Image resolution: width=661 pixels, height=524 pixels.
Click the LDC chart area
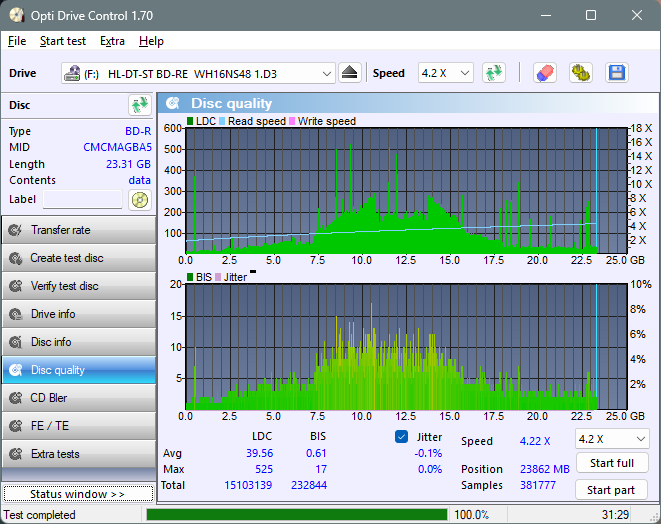(407, 191)
